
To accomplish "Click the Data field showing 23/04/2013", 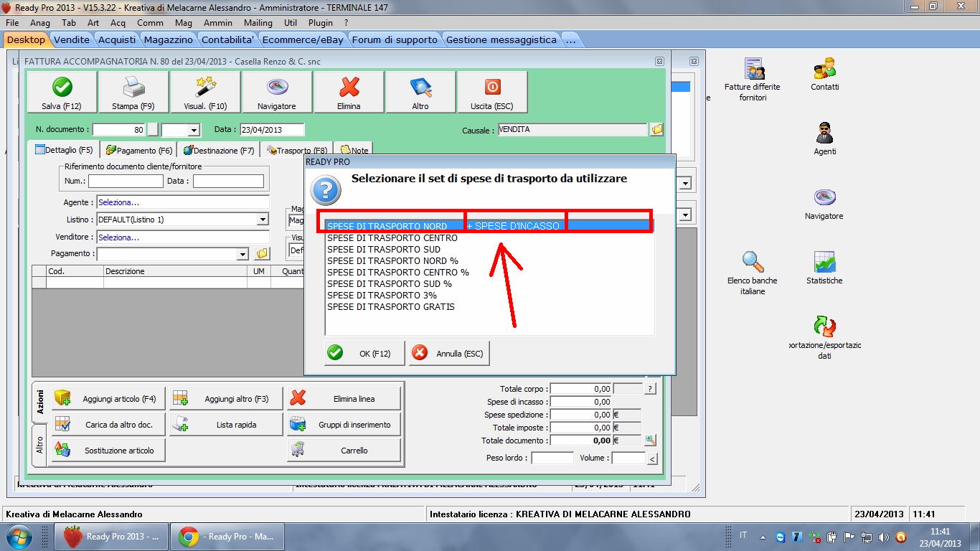I will 272,130.
